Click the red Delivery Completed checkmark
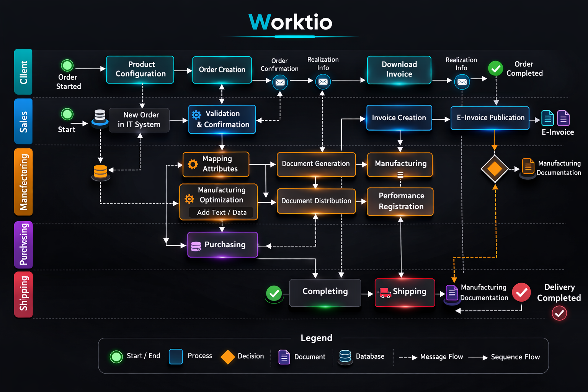Viewport: 588px width, 392px height. click(521, 292)
